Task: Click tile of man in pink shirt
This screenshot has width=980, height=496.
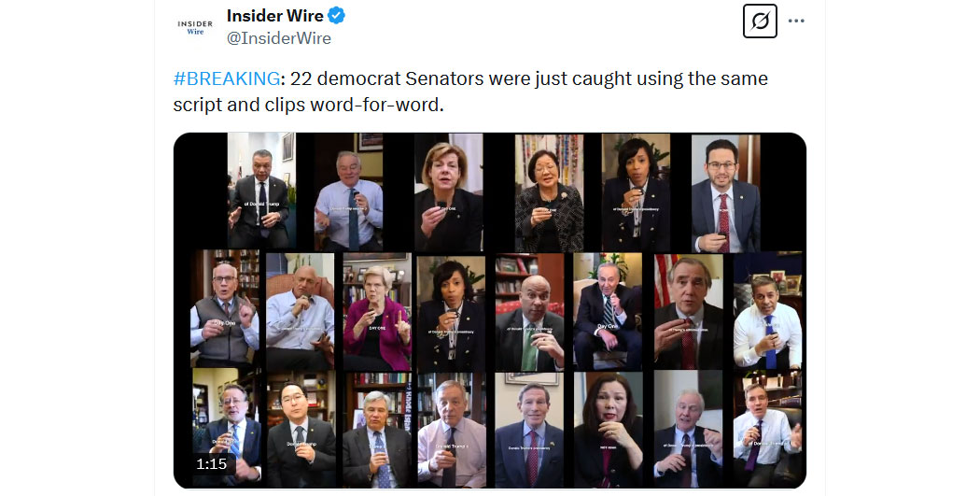Action: click(x=452, y=431)
